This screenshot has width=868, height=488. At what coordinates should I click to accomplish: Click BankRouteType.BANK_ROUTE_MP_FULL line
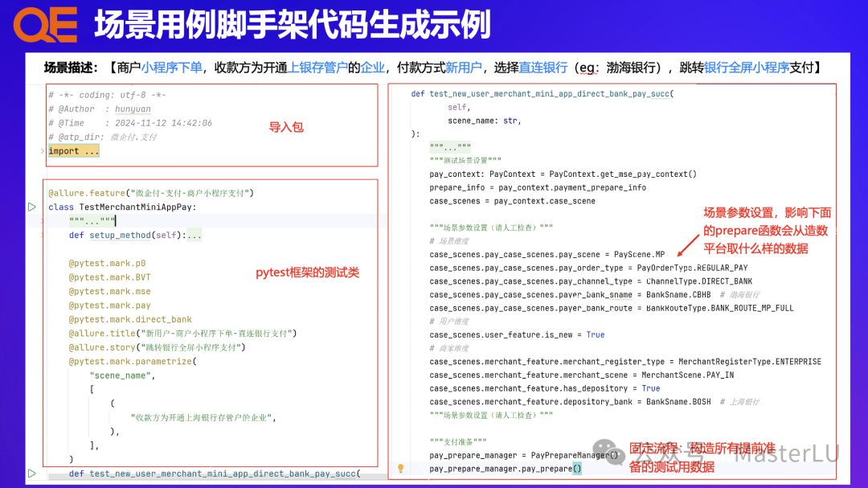[x=611, y=308]
